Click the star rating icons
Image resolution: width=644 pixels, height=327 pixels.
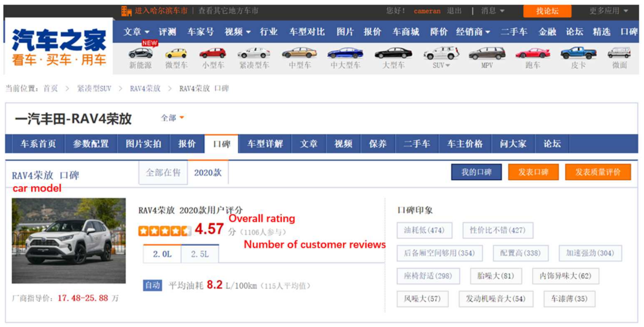point(165,231)
